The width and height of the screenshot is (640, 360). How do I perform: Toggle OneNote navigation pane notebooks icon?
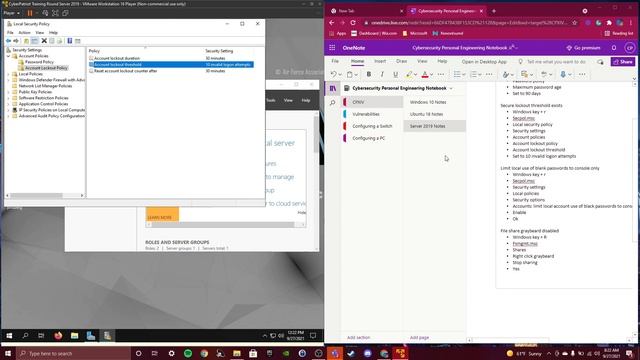333,88
